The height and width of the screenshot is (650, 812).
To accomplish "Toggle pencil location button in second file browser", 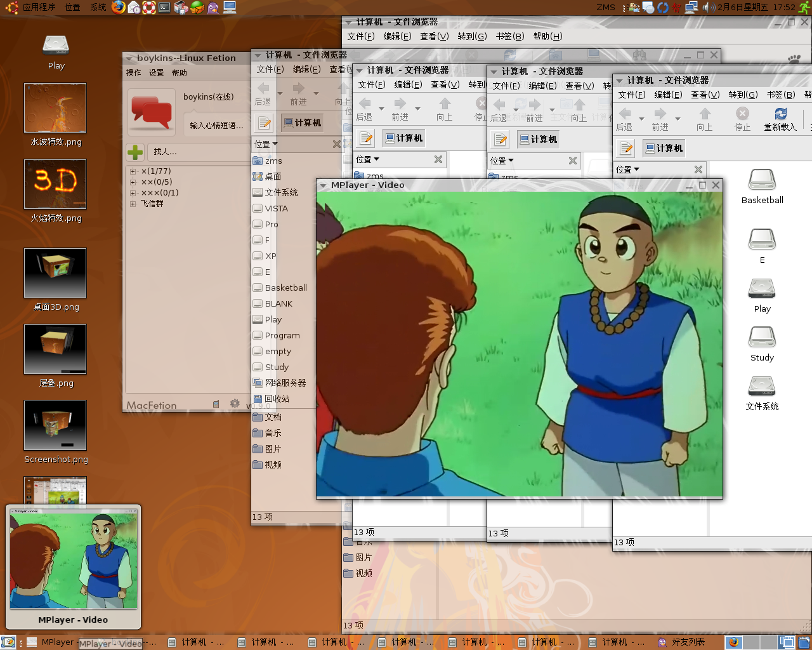I will tap(366, 138).
